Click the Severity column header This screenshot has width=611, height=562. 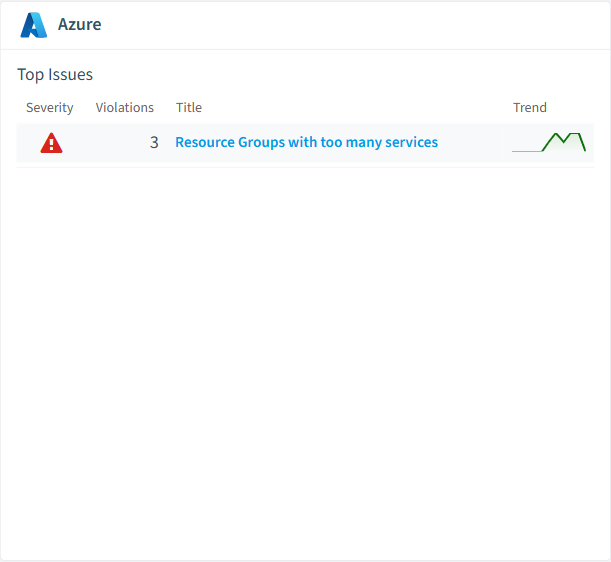pos(49,108)
